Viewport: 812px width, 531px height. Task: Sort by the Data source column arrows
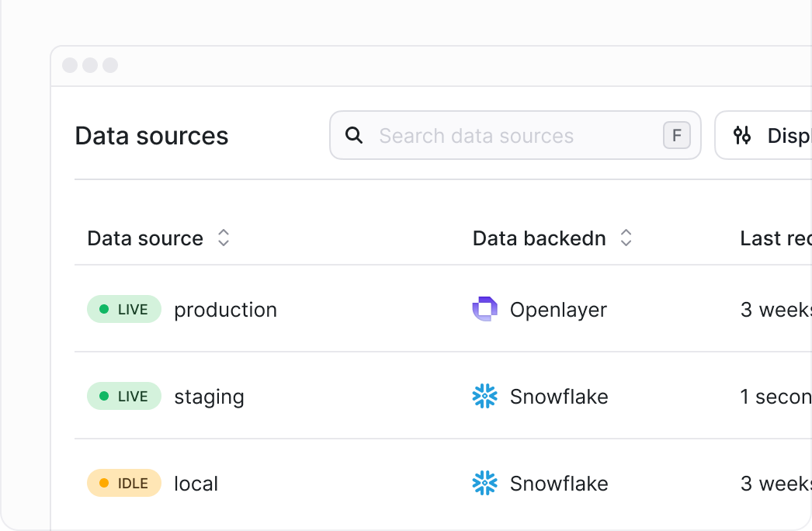pos(224,238)
